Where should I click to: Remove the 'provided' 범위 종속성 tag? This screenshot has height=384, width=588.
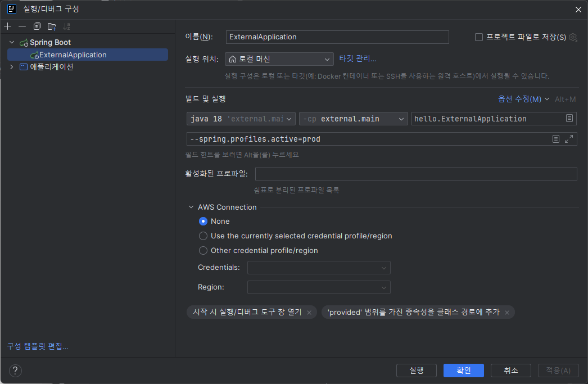(x=507, y=313)
